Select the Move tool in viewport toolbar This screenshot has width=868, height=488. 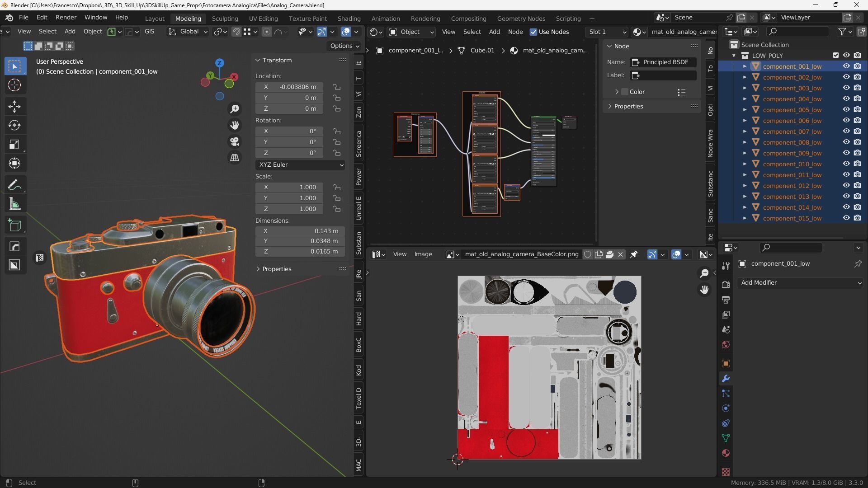point(14,107)
